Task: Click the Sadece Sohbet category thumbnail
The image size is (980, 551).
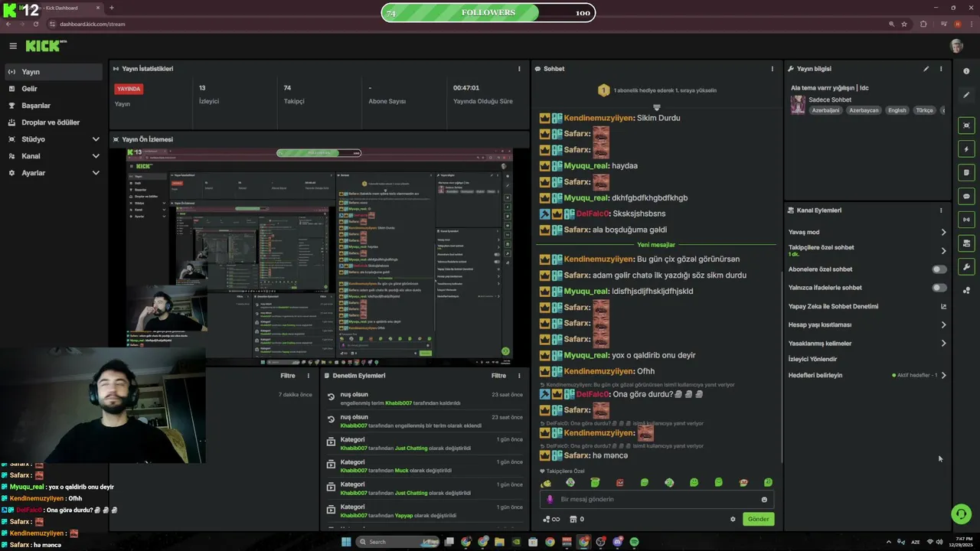Action: pyautogui.click(x=798, y=105)
